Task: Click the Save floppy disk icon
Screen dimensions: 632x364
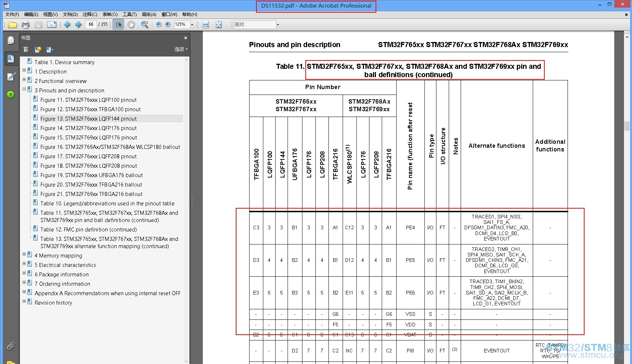Action: point(38,25)
